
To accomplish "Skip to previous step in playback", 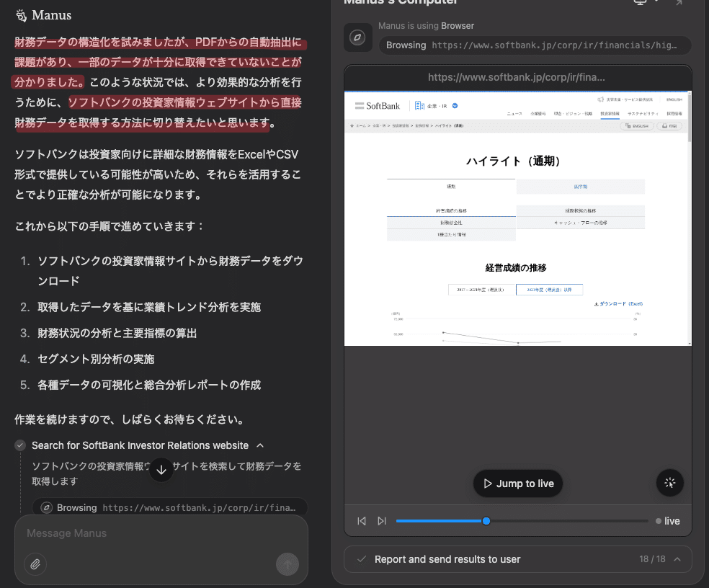I will pos(362,521).
